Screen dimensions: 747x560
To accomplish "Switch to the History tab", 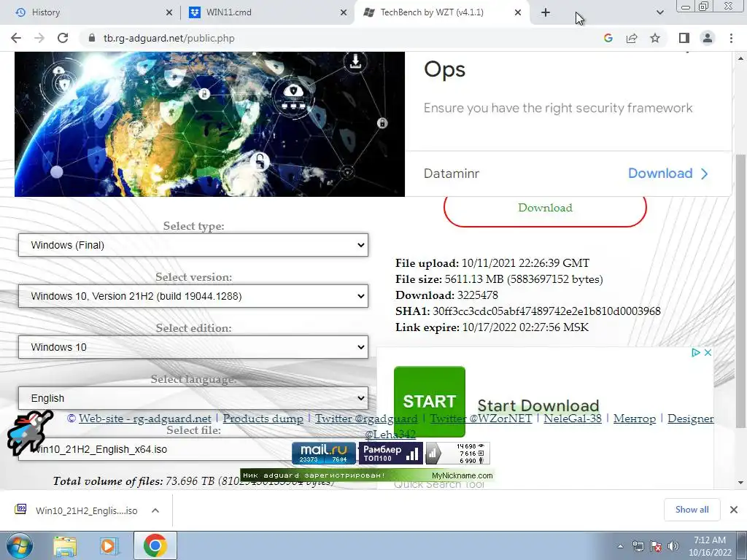I will click(x=90, y=12).
